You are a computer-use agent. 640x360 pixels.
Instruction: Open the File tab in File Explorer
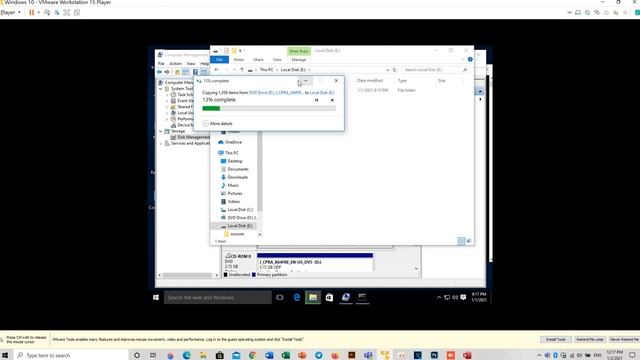pos(219,60)
